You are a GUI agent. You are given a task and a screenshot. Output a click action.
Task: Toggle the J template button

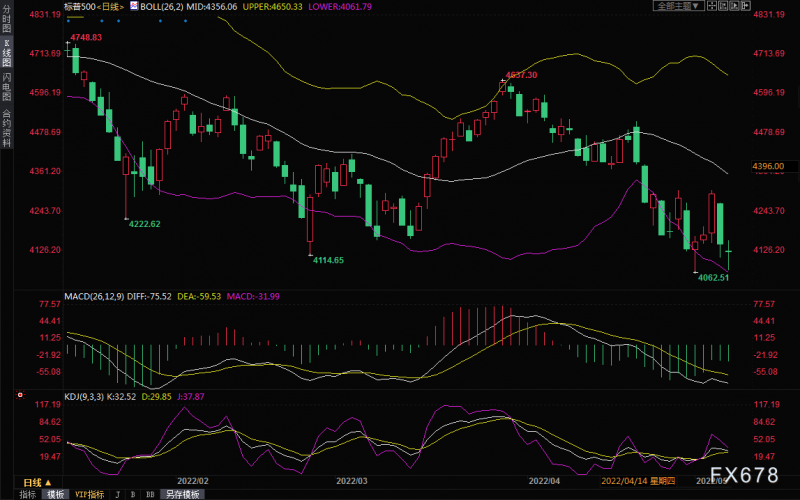click(118, 494)
